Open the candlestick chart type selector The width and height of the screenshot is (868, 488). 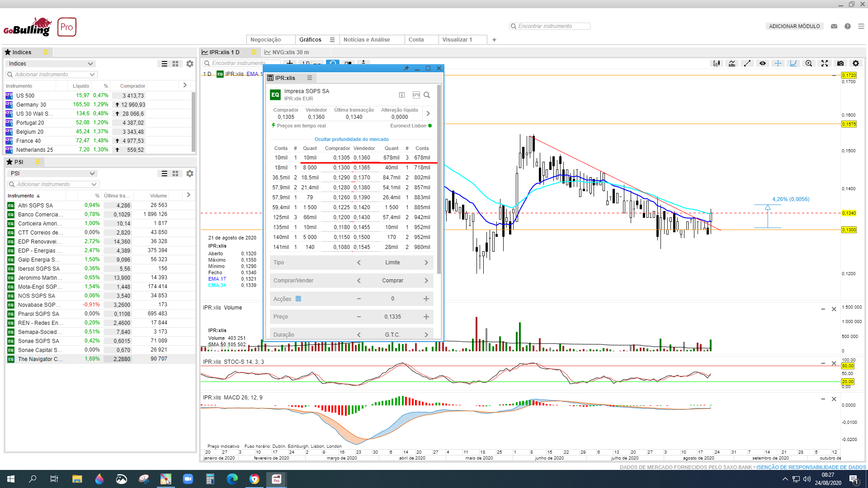[717, 63]
